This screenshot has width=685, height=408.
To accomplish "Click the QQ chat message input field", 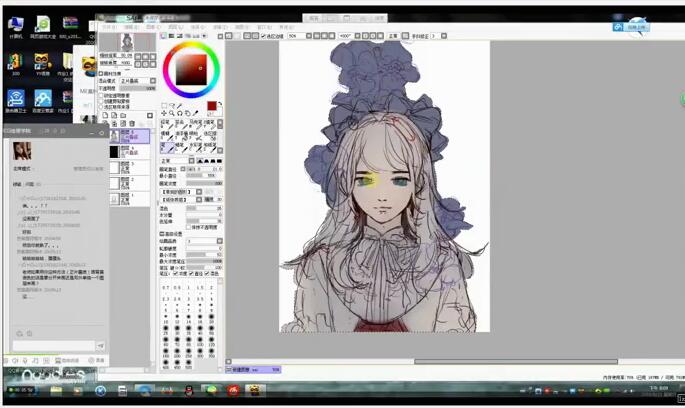I will click(53, 346).
